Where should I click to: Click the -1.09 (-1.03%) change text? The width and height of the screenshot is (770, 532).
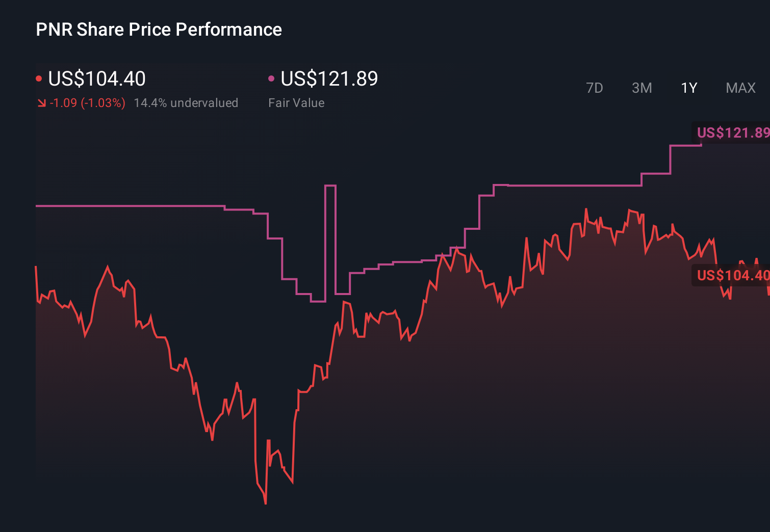[87, 102]
